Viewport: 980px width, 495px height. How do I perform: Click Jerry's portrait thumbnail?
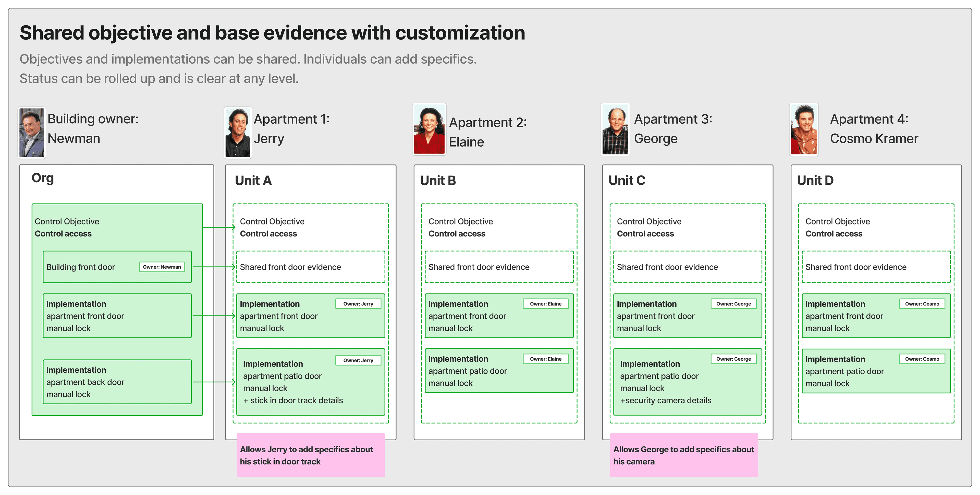[x=238, y=132]
